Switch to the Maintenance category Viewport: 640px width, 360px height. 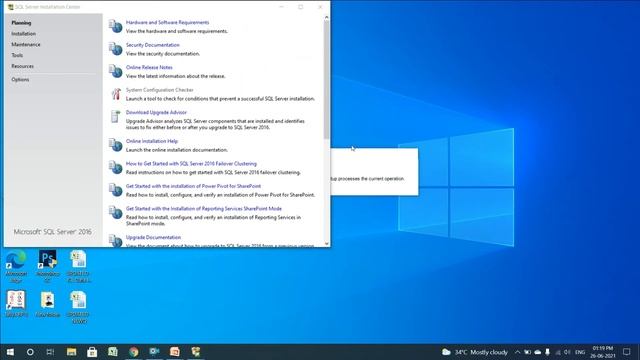point(26,44)
